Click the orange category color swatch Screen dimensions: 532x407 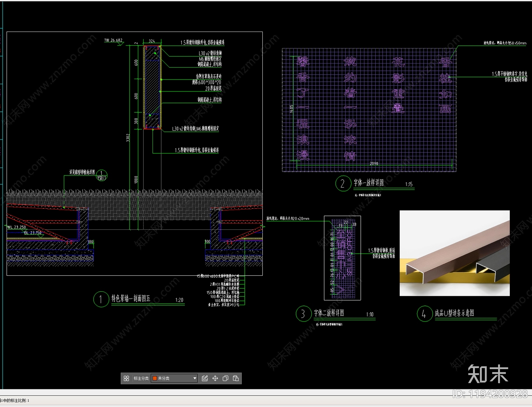tap(155, 378)
